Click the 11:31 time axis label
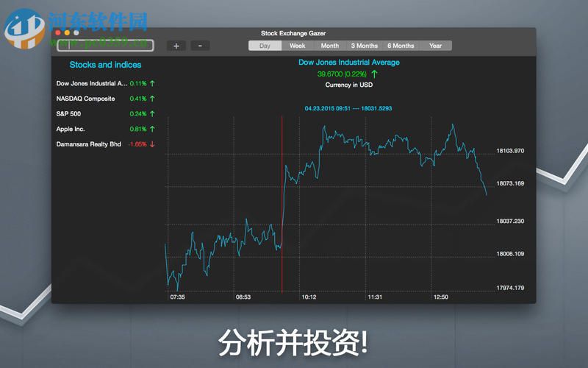The image size is (588, 368). pyautogui.click(x=375, y=297)
